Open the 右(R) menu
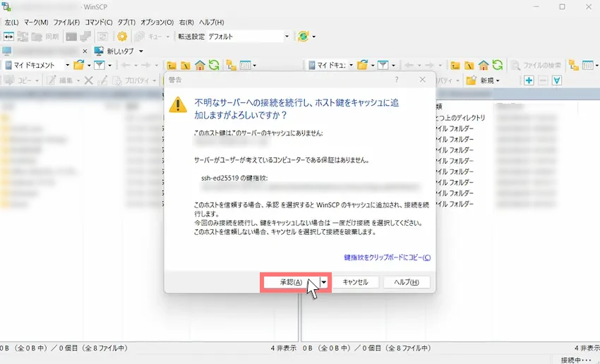The image size is (600, 364). 186,22
